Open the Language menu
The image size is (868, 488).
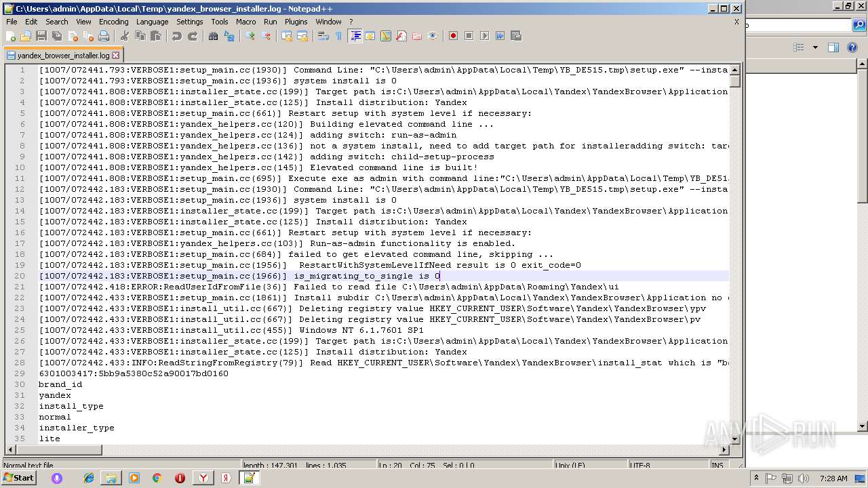(x=152, y=22)
